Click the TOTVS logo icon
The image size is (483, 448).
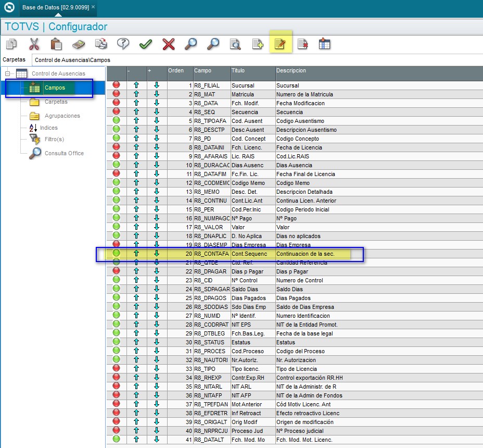9,7
